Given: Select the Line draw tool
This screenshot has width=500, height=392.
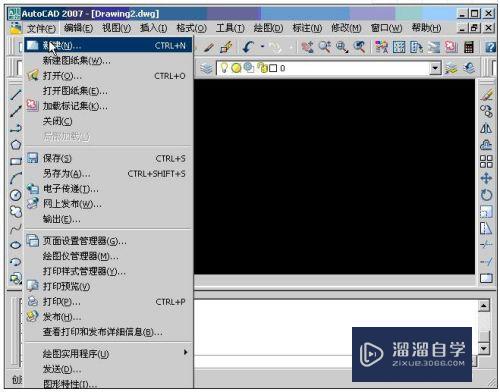Looking at the screenshot, I should coord(15,95).
